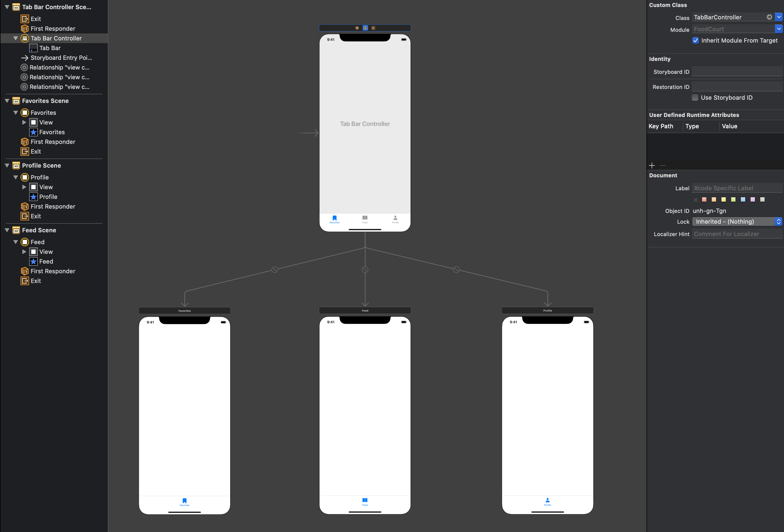Select Favorites star tab bar item in outline
The height and width of the screenshot is (532, 784).
coord(47,132)
